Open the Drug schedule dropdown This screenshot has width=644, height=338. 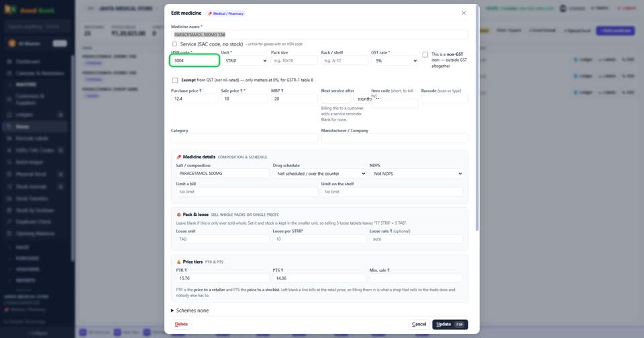point(319,174)
